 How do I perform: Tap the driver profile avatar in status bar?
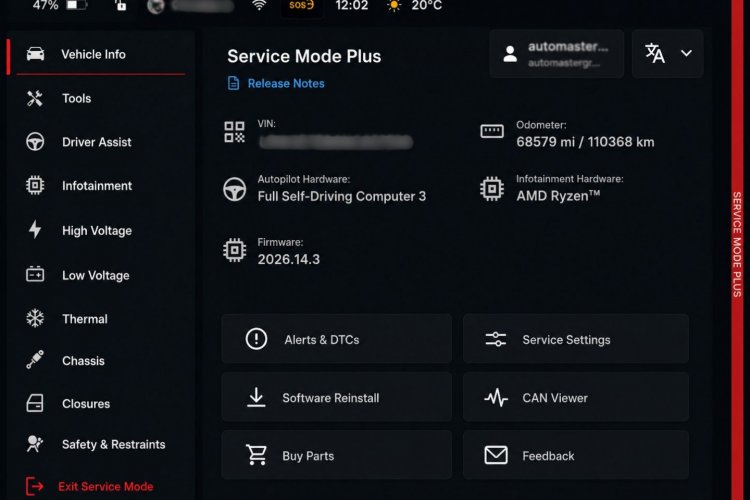[x=156, y=6]
